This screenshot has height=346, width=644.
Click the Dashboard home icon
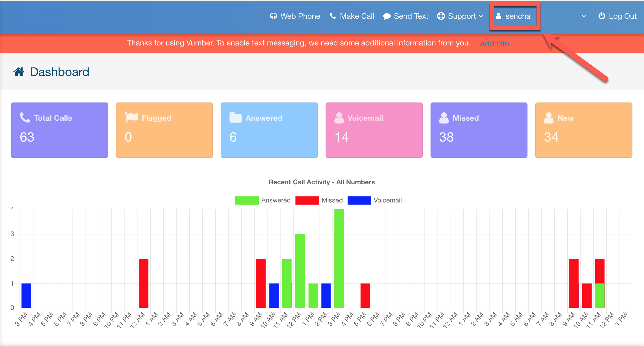tap(19, 72)
